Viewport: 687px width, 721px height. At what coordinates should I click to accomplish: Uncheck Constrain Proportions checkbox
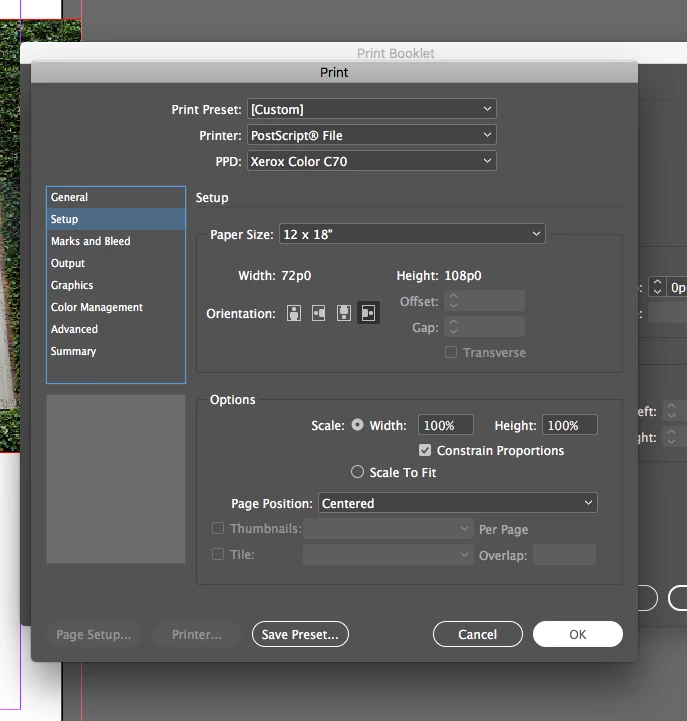tap(425, 450)
